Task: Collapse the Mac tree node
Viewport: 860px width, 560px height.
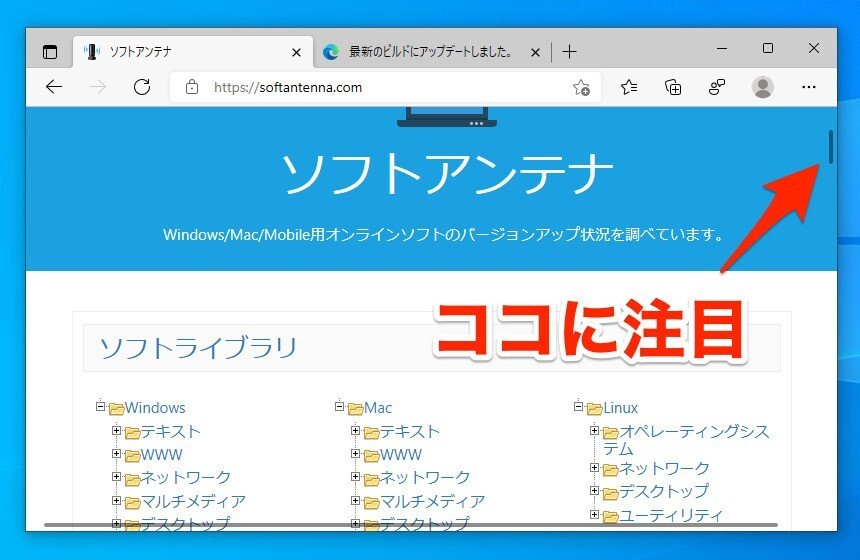Action: (x=340, y=406)
